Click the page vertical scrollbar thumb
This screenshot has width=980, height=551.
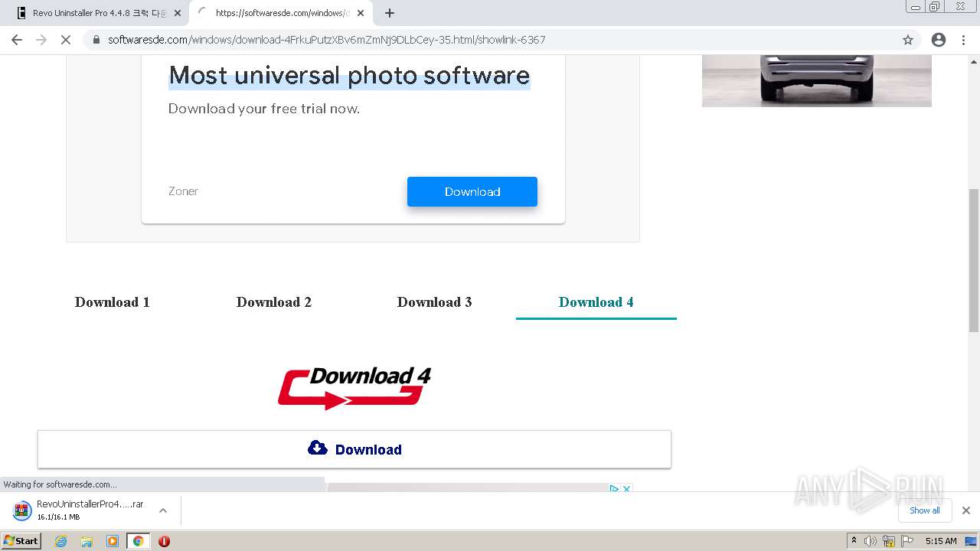point(974,260)
